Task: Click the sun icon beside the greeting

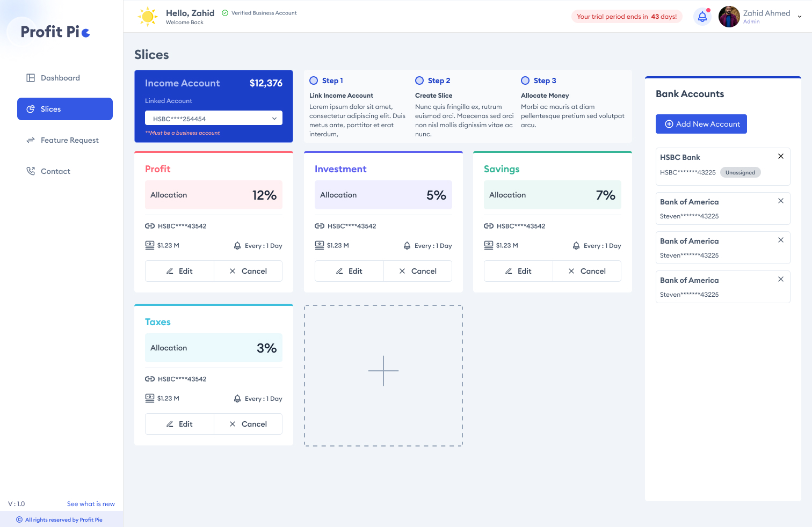Action: 148,17
